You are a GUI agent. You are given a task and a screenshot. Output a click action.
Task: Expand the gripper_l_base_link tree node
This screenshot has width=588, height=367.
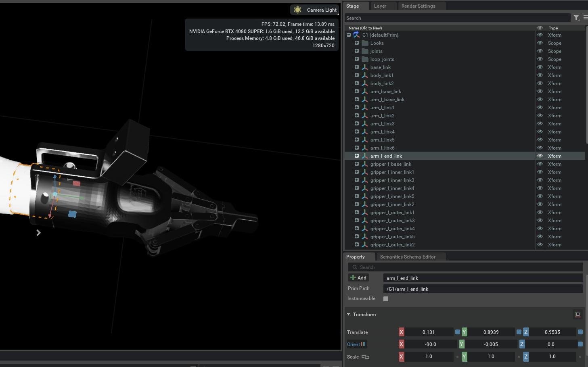click(357, 164)
